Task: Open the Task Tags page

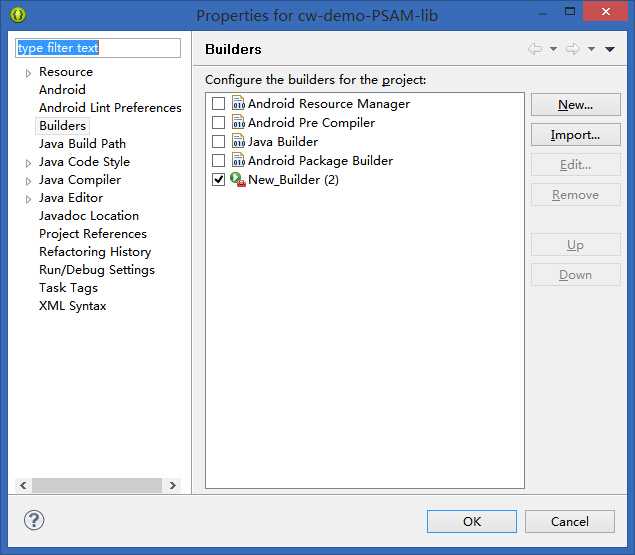Action: [68, 288]
